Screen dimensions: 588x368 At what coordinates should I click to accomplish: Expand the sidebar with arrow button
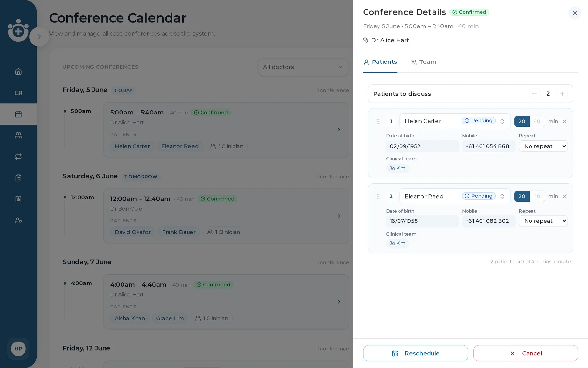(x=39, y=37)
